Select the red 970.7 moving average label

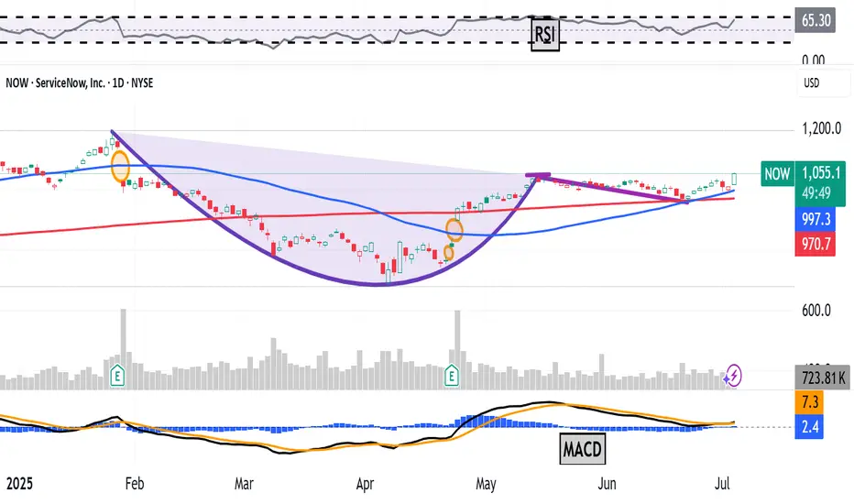[816, 244]
